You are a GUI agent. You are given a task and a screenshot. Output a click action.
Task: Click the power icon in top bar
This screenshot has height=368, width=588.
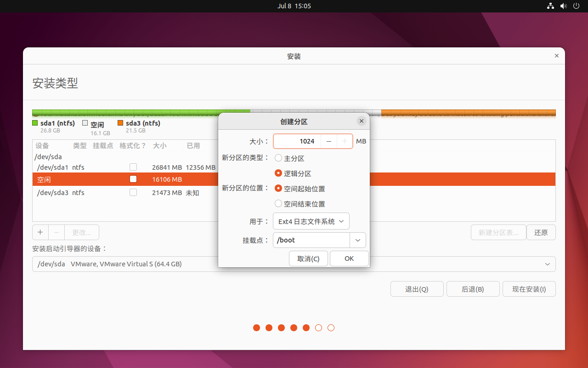(577, 6)
